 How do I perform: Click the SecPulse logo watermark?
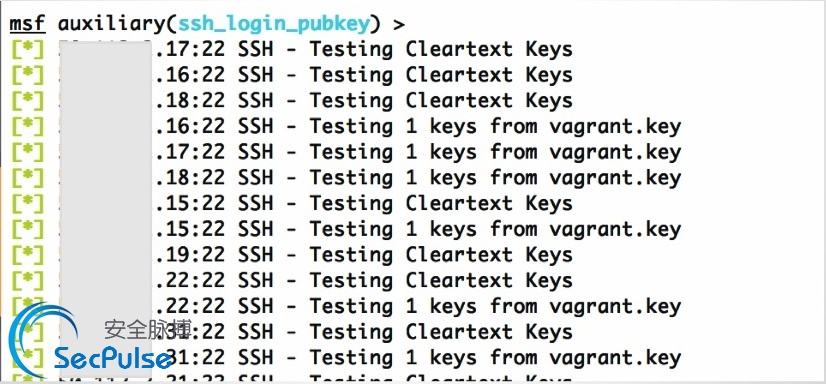[x=91, y=341]
